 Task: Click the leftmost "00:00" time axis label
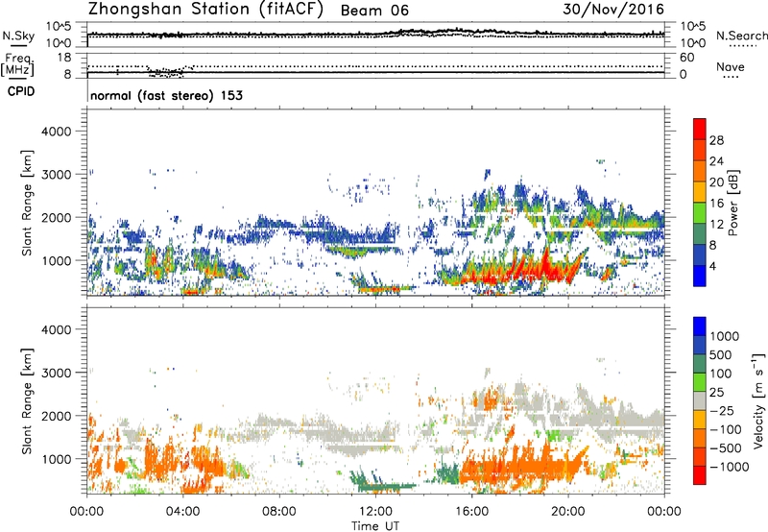coord(86,512)
